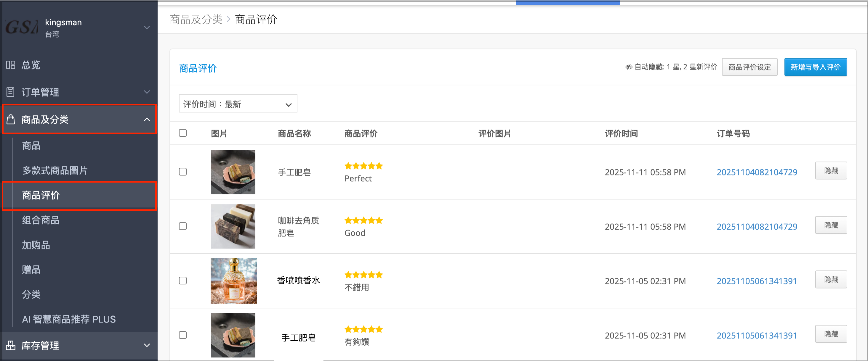Screen dimensions: 868x361
Task: Expand the 订单管理 menu chevron
Action: pyautogui.click(x=147, y=92)
